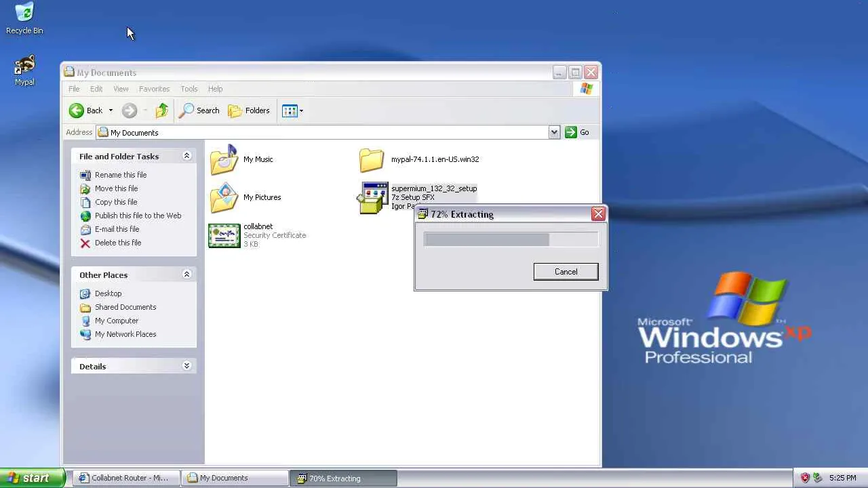Click Delete this file task link
The height and width of the screenshot is (488, 868).
click(118, 243)
